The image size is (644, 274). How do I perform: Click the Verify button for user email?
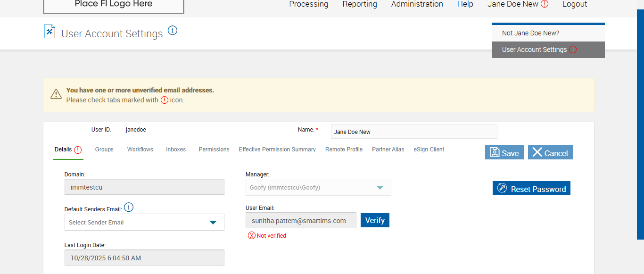pyautogui.click(x=375, y=220)
